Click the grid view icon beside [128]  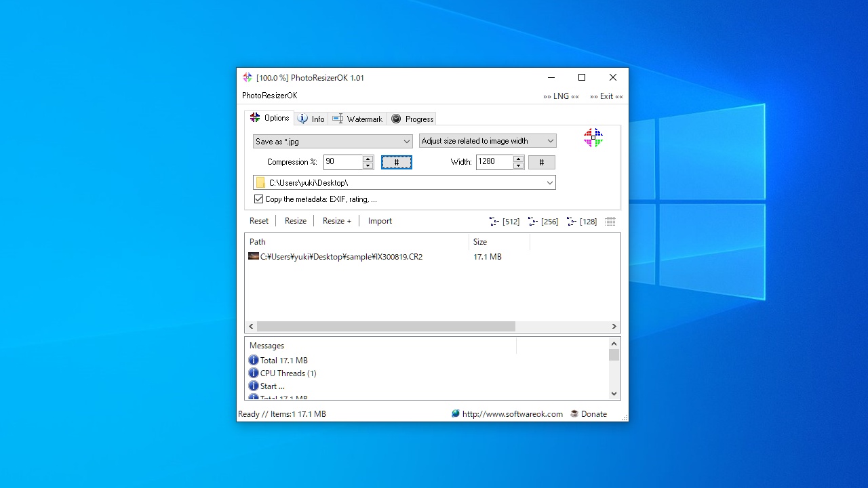tap(610, 222)
